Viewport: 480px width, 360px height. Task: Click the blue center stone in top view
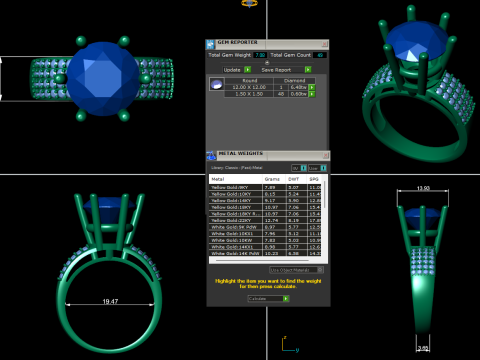[x=103, y=79]
